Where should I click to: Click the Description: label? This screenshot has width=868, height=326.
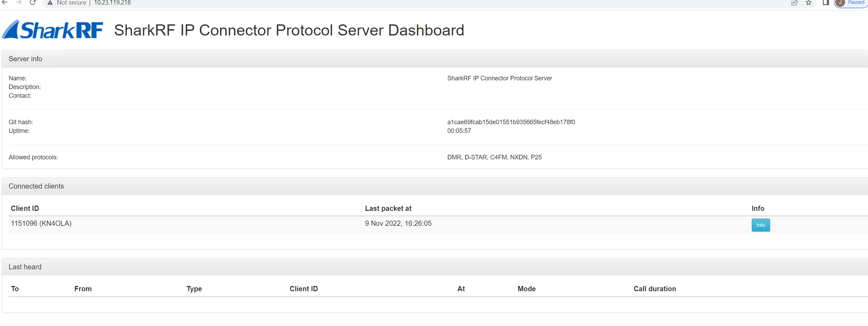pyautogui.click(x=25, y=87)
